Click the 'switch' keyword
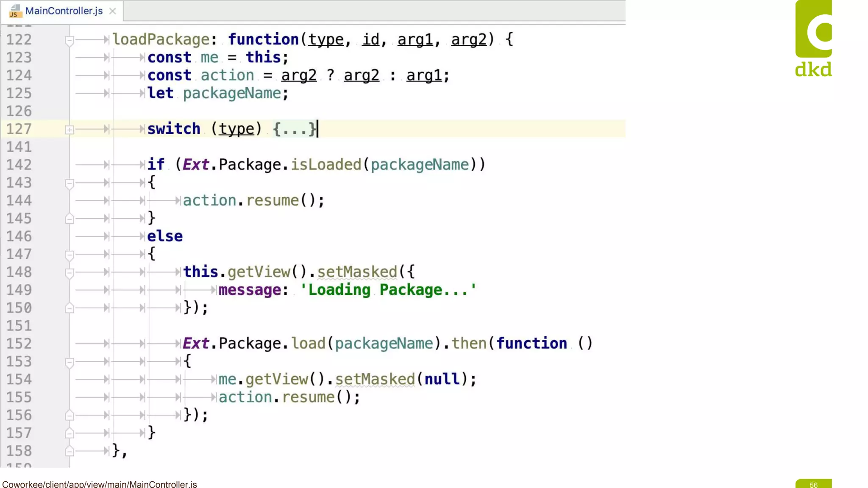868x488 pixels. coord(174,129)
